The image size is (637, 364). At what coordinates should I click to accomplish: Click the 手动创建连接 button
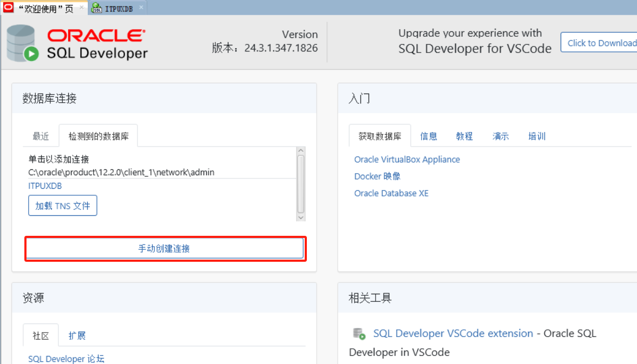point(164,248)
